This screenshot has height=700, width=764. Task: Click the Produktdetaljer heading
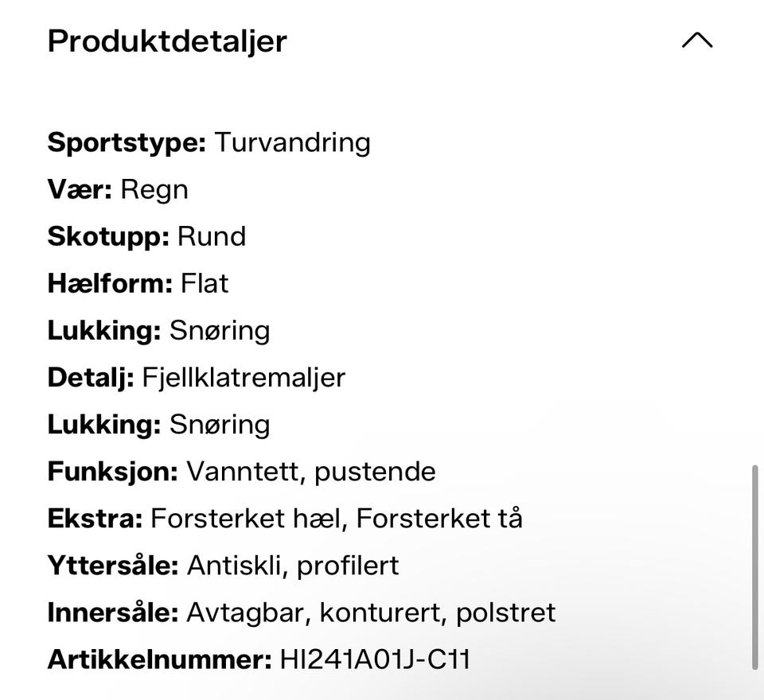click(x=167, y=41)
